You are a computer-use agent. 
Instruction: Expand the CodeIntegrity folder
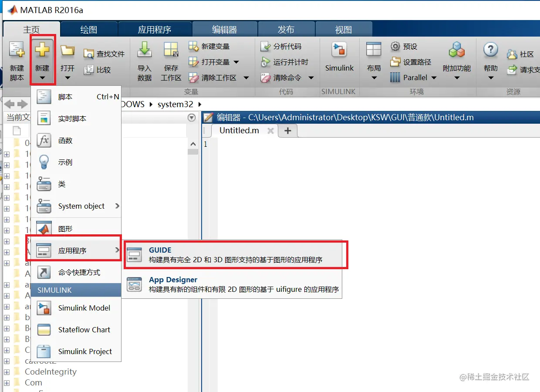point(7,372)
